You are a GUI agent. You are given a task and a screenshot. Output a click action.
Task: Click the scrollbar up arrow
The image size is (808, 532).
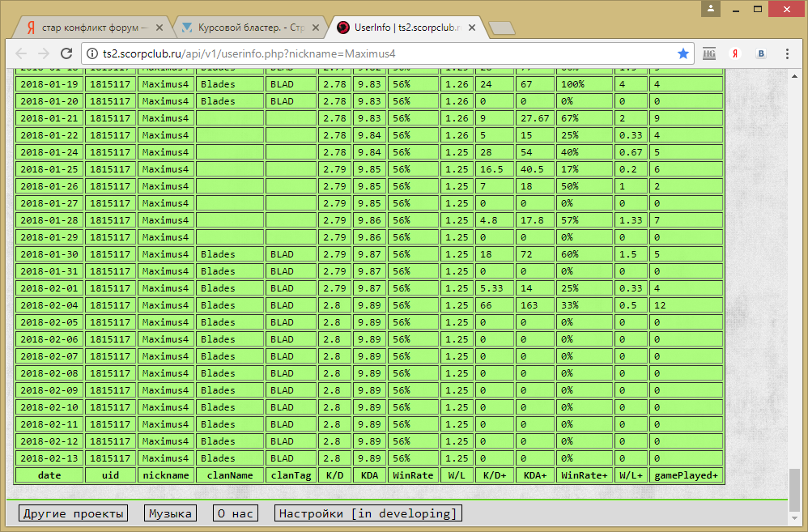click(x=794, y=76)
